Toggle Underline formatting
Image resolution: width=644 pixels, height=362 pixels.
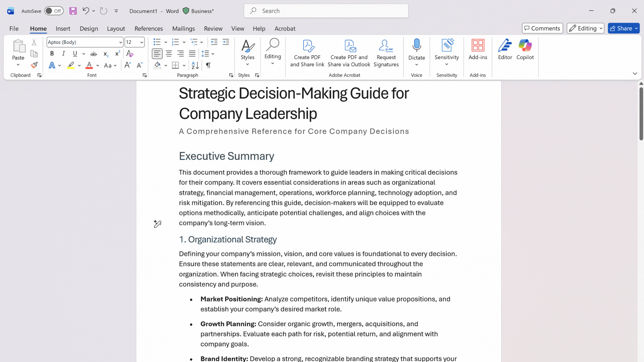(x=75, y=54)
